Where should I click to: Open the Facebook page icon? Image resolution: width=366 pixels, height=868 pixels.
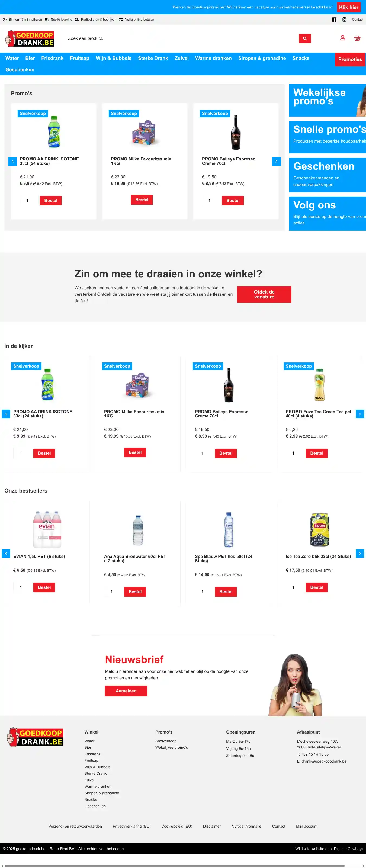[334, 20]
